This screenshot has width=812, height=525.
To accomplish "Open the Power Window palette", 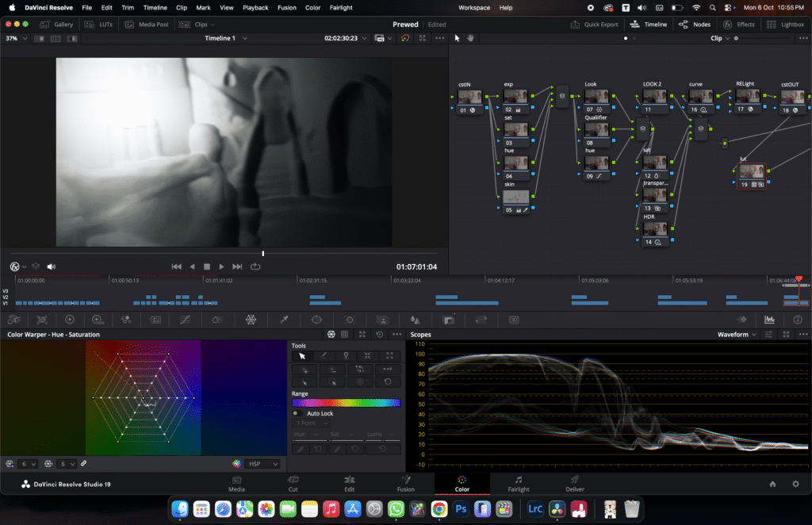I will click(316, 319).
